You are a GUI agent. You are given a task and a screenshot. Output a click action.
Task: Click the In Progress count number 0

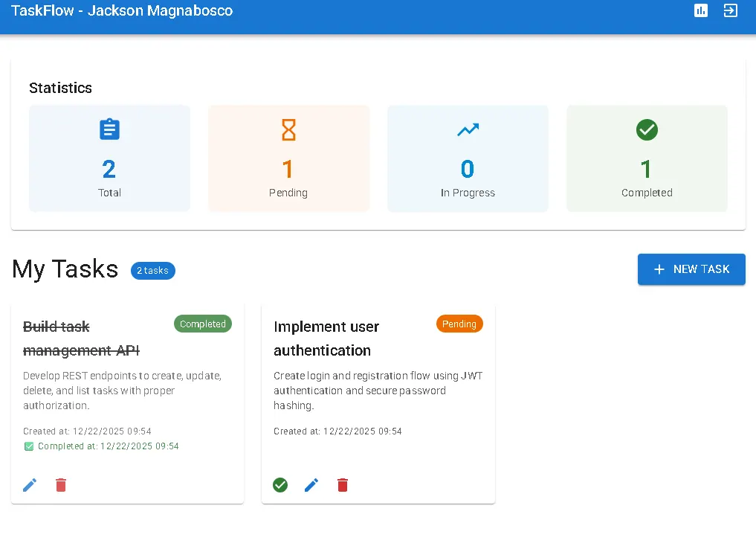467,170
